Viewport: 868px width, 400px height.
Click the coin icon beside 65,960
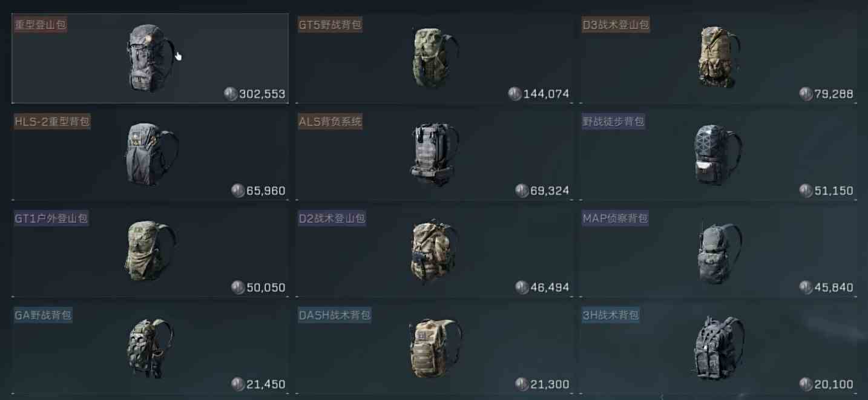(x=238, y=191)
